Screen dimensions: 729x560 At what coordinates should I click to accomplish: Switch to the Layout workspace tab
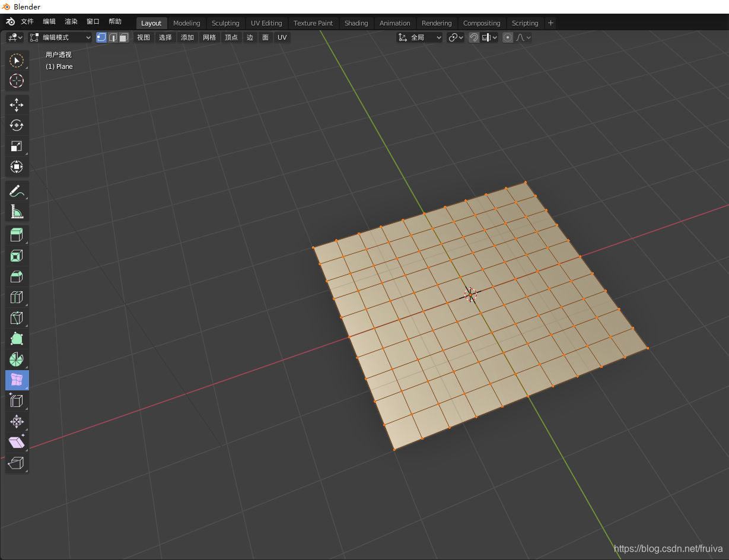pos(151,23)
